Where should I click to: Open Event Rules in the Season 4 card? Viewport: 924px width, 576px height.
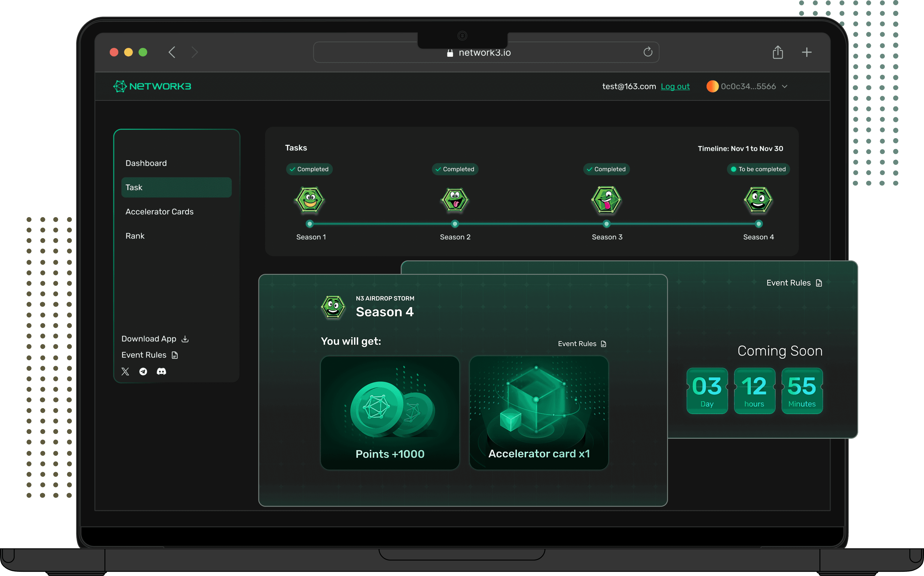(x=582, y=344)
